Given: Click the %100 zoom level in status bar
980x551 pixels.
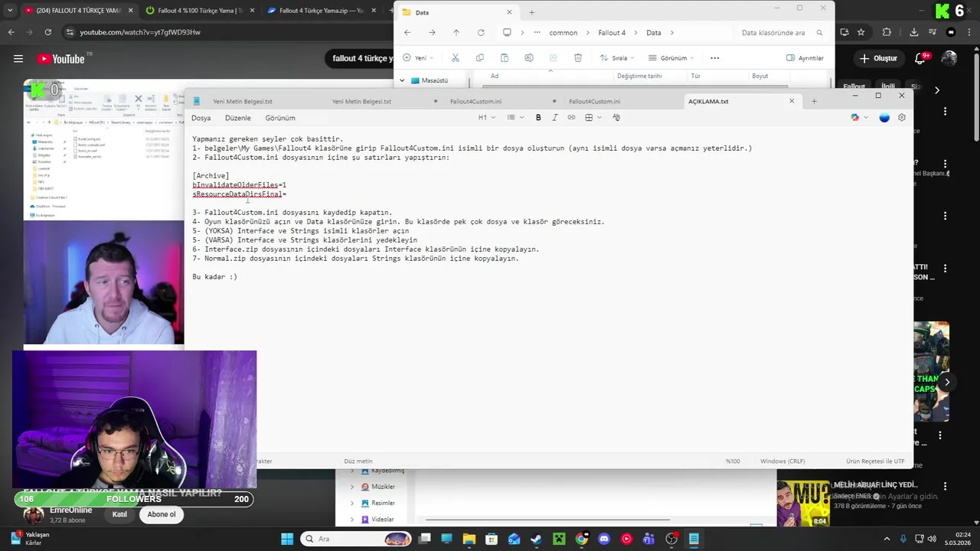Looking at the screenshot, I should [733, 461].
